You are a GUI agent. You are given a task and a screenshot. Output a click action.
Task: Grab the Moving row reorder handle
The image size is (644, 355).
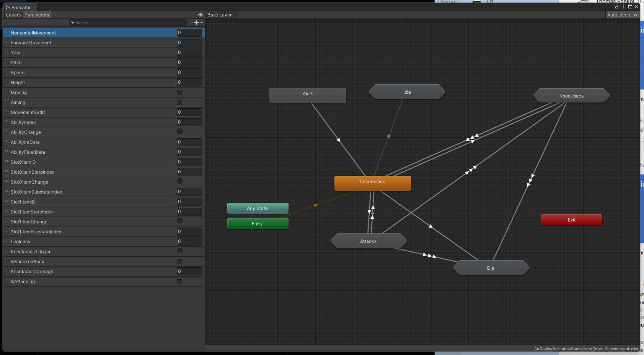pyautogui.click(x=7, y=92)
